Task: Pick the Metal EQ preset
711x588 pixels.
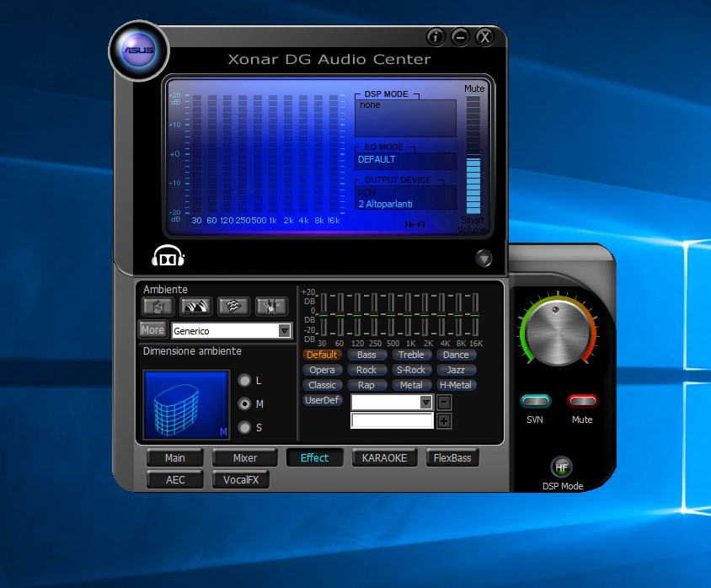Action: [411, 385]
